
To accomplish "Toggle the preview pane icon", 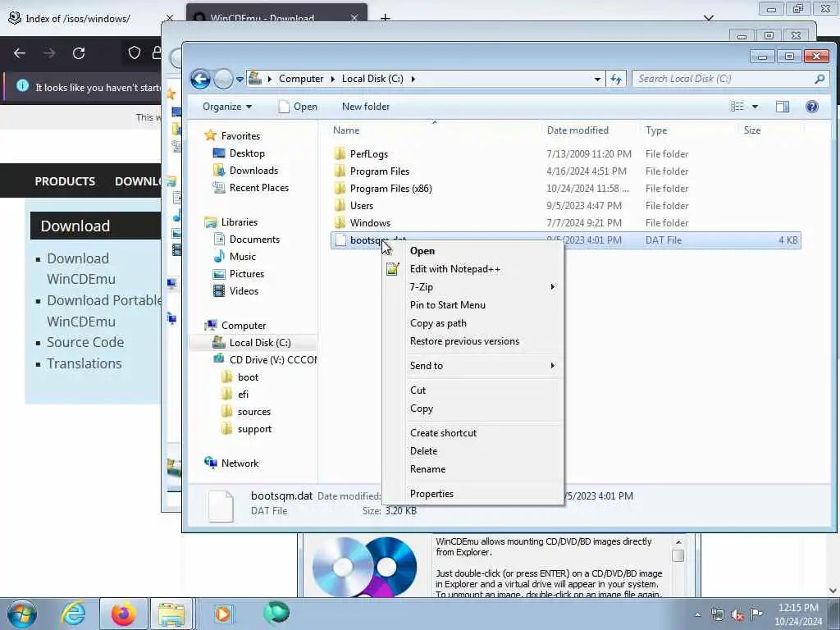I will [x=782, y=107].
